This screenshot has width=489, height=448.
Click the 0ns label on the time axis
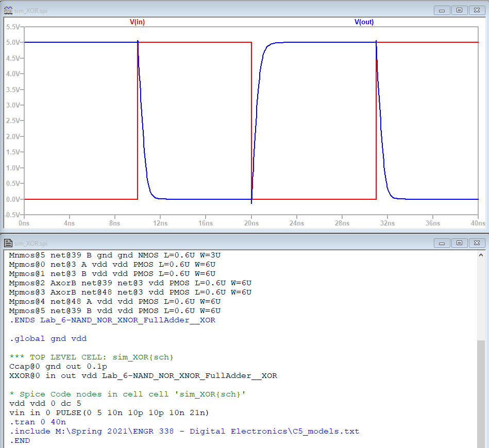click(24, 223)
